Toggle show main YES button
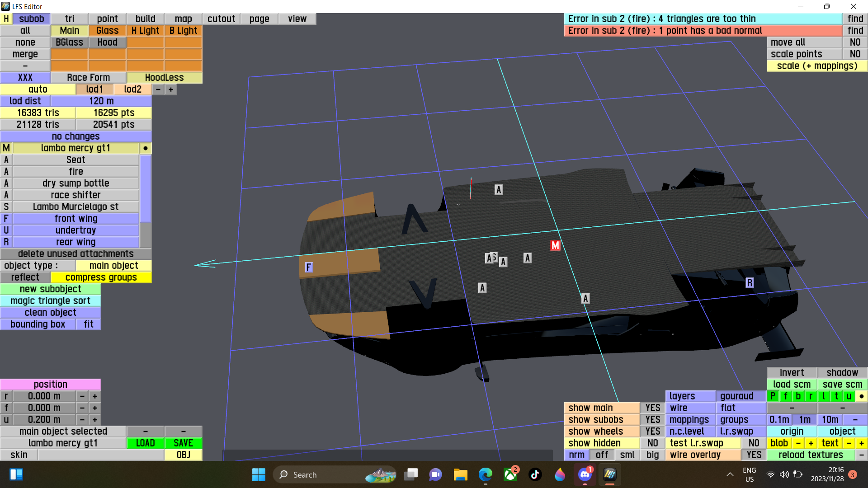 pos(652,408)
